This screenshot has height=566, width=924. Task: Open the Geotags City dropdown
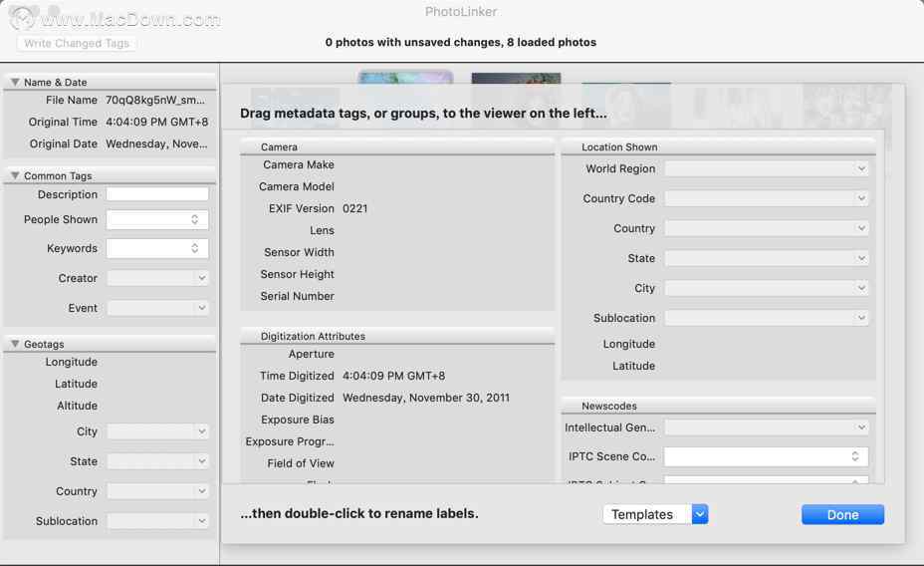point(157,431)
